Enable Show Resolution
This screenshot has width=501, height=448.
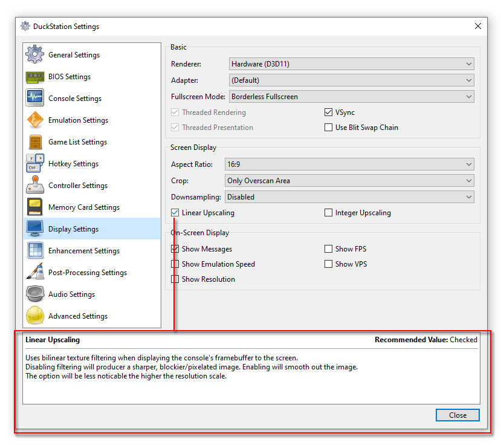(175, 279)
